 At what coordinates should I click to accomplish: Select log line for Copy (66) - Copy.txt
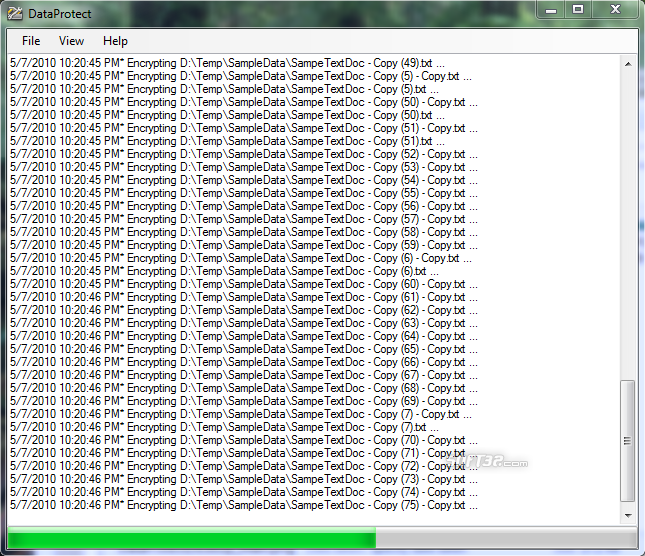coord(244,362)
